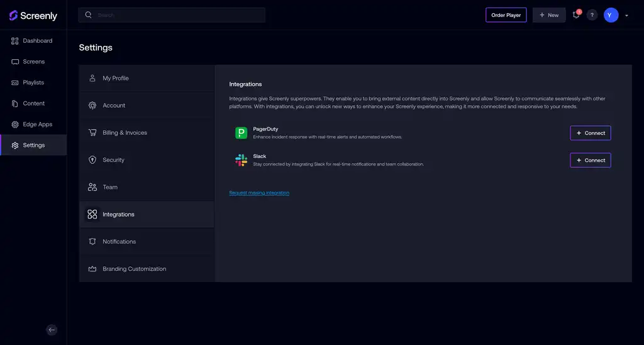Click the Integrations heading
The height and width of the screenshot is (345, 644).
(x=245, y=84)
